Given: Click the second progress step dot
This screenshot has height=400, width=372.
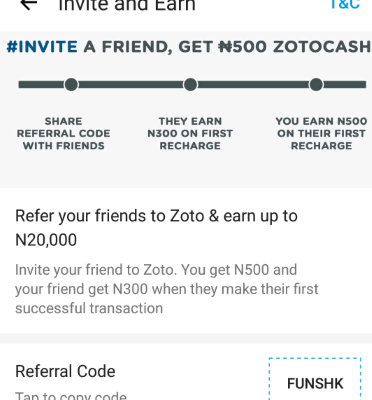Looking at the screenshot, I should point(190,85).
